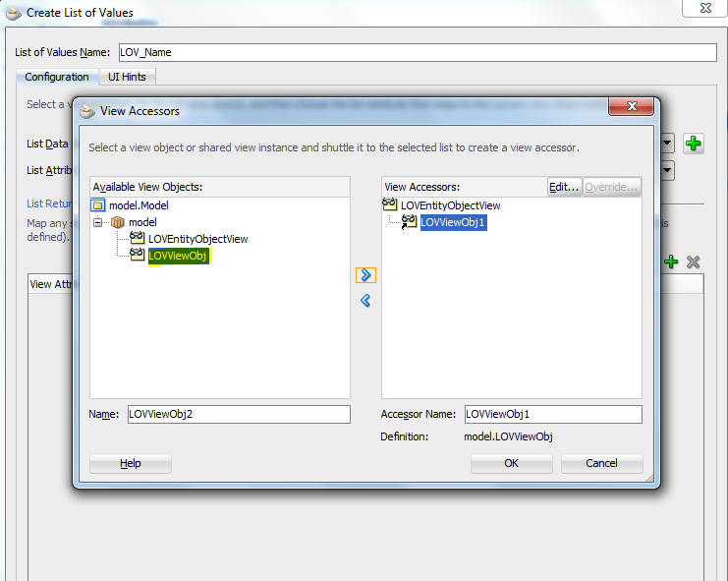The height and width of the screenshot is (581, 728).
Task: Click the Name field containing LOVViewObj2
Action: 239,414
